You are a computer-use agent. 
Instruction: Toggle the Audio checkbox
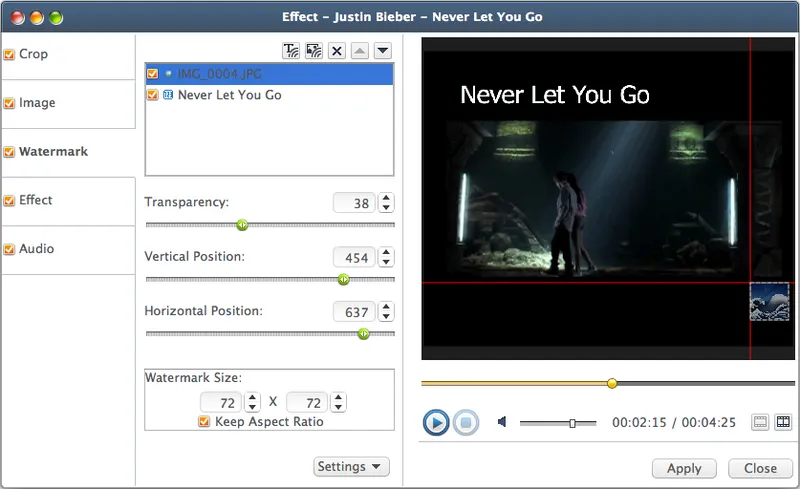point(9,249)
